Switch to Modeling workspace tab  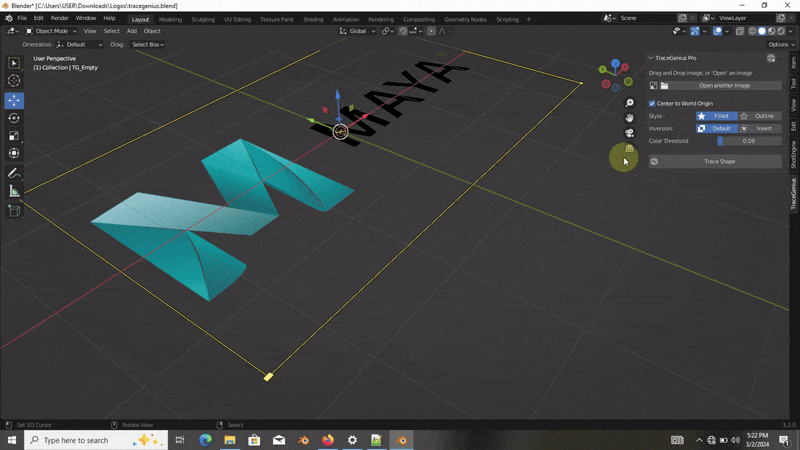coord(170,19)
